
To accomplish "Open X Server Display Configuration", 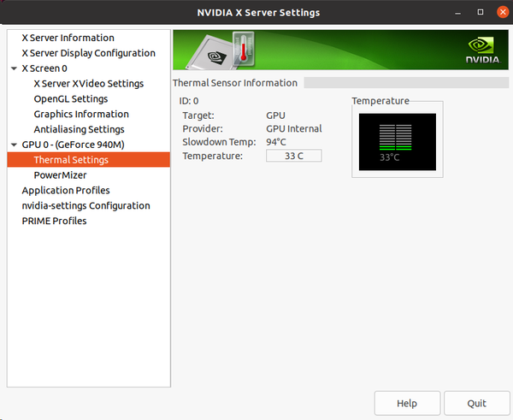I will point(88,53).
